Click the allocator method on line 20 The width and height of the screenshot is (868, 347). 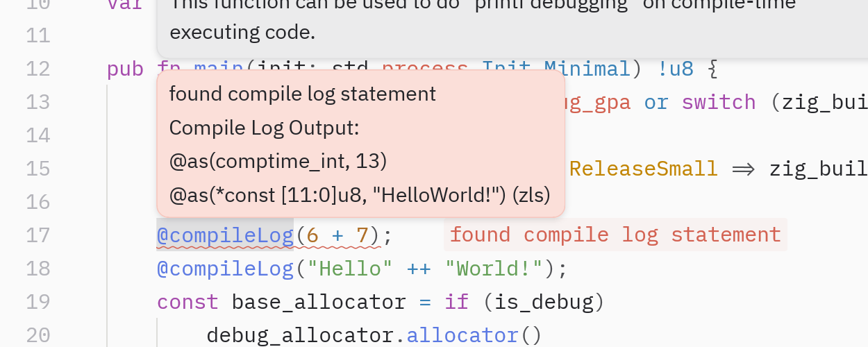(x=463, y=335)
